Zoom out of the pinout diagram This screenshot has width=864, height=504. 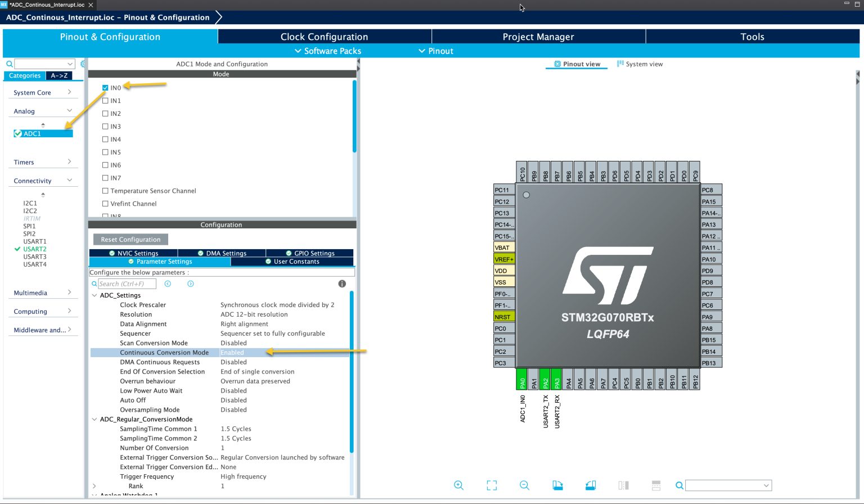pyautogui.click(x=524, y=485)
